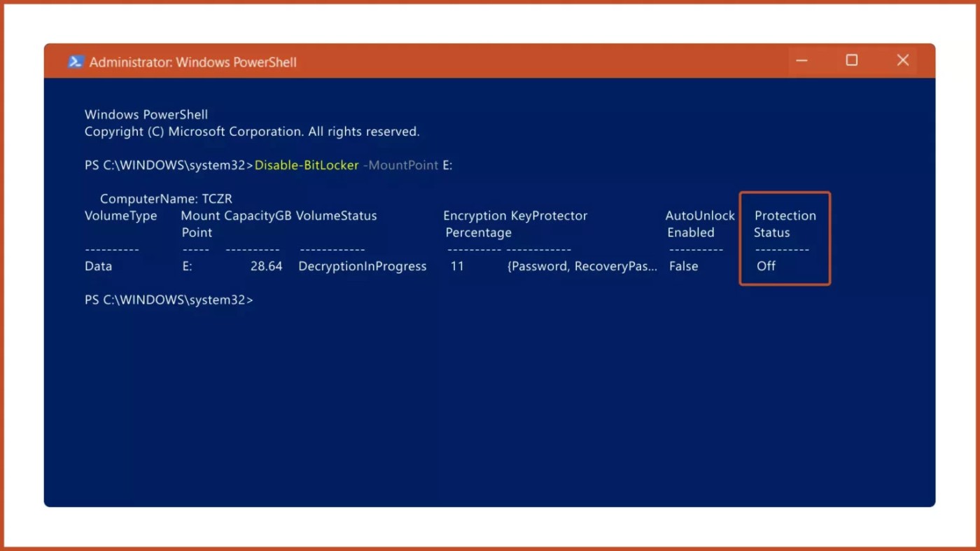
Task: Close the Administrator PowerShell window
Action: (x=902, y=61)
